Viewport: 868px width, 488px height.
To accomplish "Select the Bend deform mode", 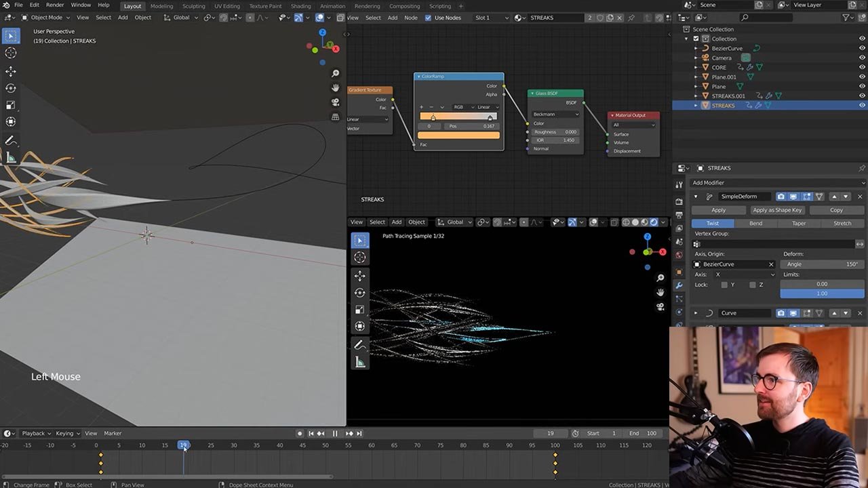I will click(755, 223).
